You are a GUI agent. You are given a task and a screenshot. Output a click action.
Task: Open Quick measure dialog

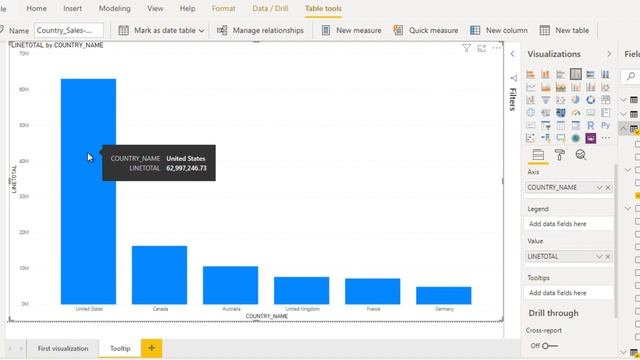click(426, 30)
